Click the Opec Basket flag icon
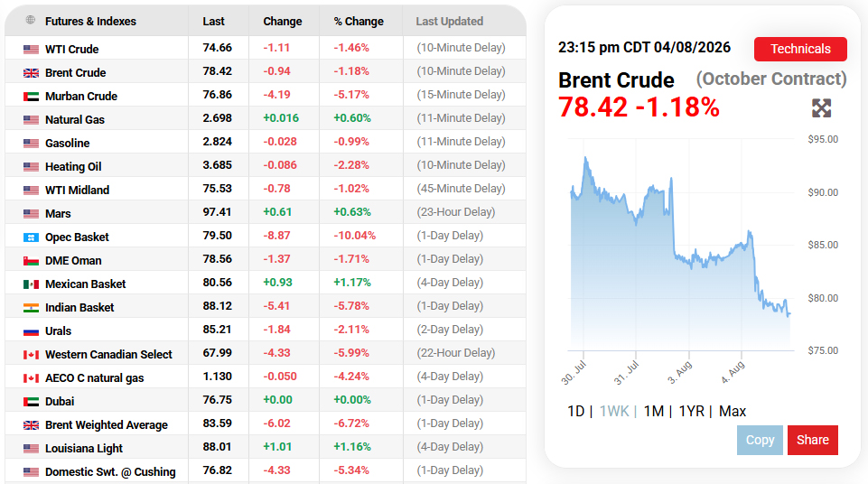 pyautogui.click(x=31, y=237)
